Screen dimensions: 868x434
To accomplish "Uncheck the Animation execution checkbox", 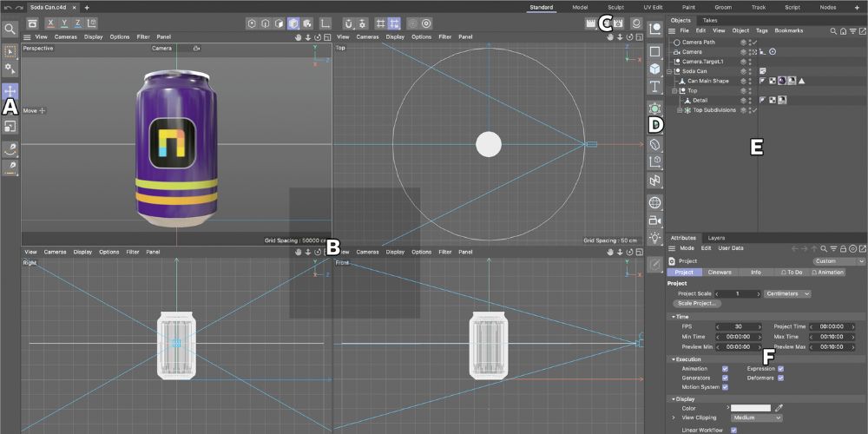I will point(725,368).
